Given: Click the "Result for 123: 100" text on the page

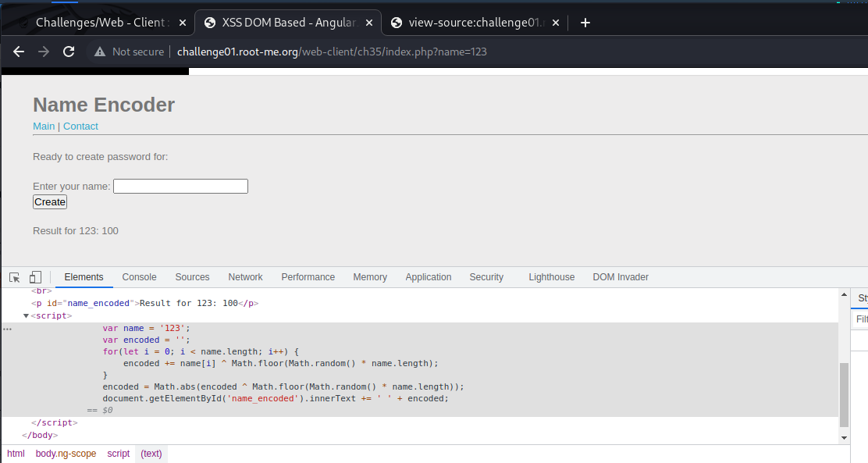Looking at the screenshot, I should coord(76,231).
